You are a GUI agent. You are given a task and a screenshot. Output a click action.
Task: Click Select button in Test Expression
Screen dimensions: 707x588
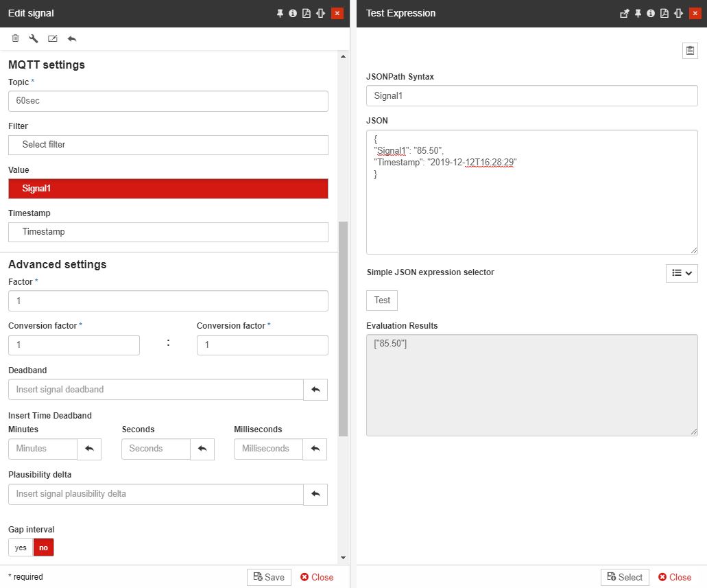624,577
